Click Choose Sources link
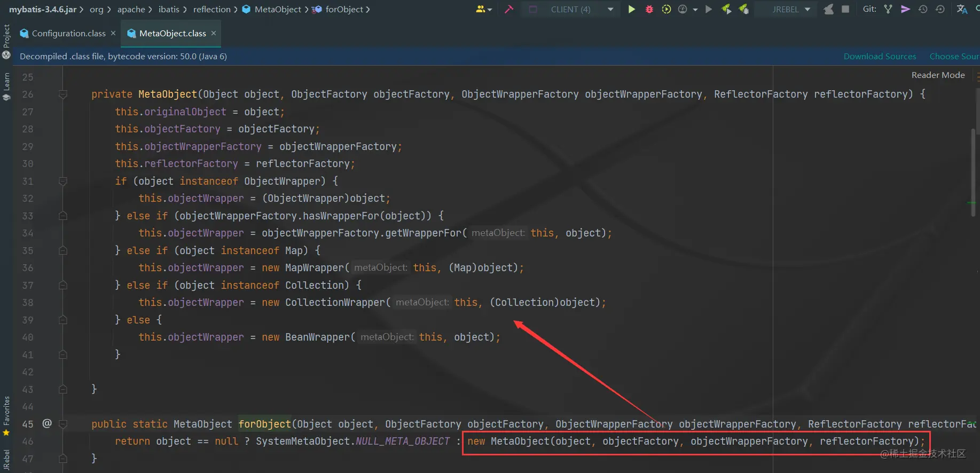This screenshot has width=980, height=473. (x=954, y=56)
